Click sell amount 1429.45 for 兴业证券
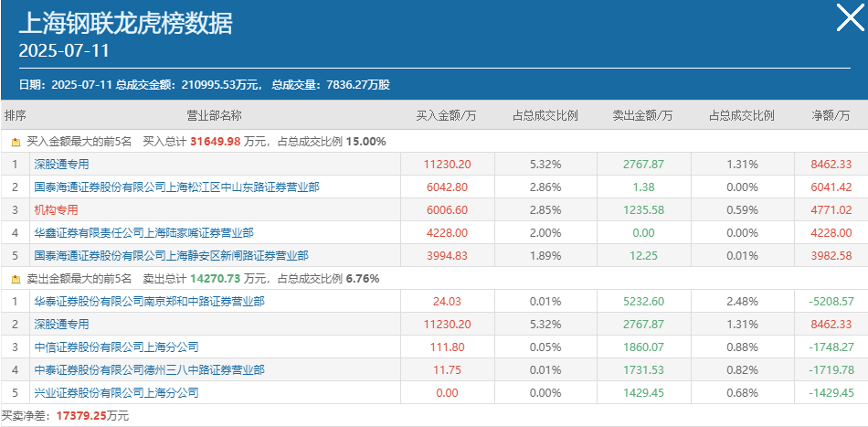This screenshot has height=427, width=868. pos(643,392)
